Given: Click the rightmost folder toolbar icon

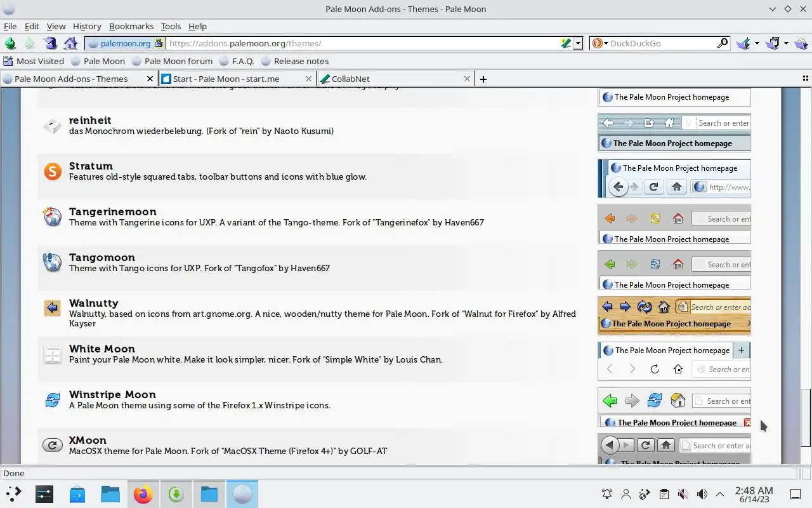Looking at the screenshot, I should (801, 43).
